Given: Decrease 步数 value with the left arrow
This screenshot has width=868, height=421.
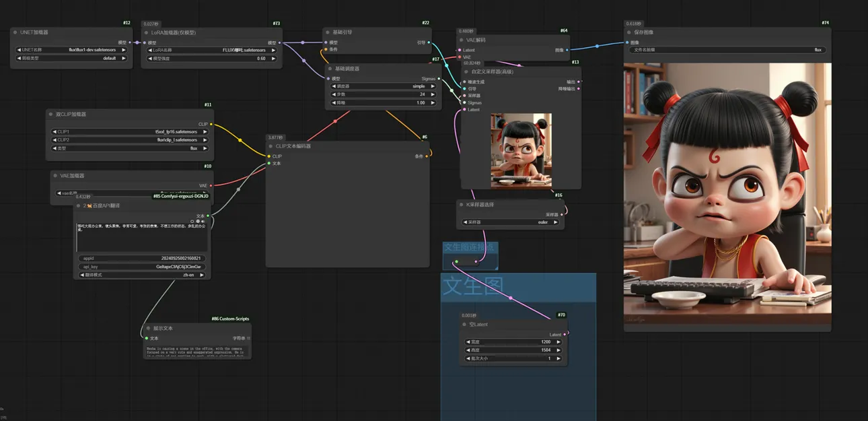Looking at the screenshot, I should point(334,94).
